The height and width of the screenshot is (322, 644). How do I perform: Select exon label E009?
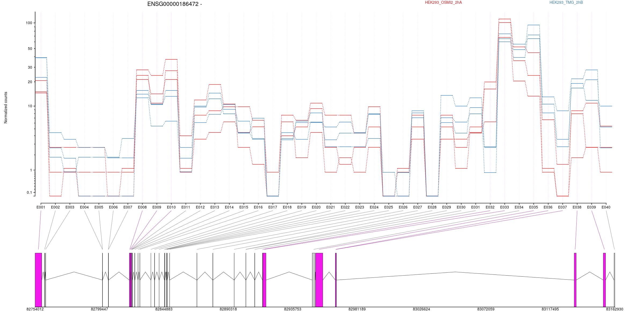tap(157, 207)
